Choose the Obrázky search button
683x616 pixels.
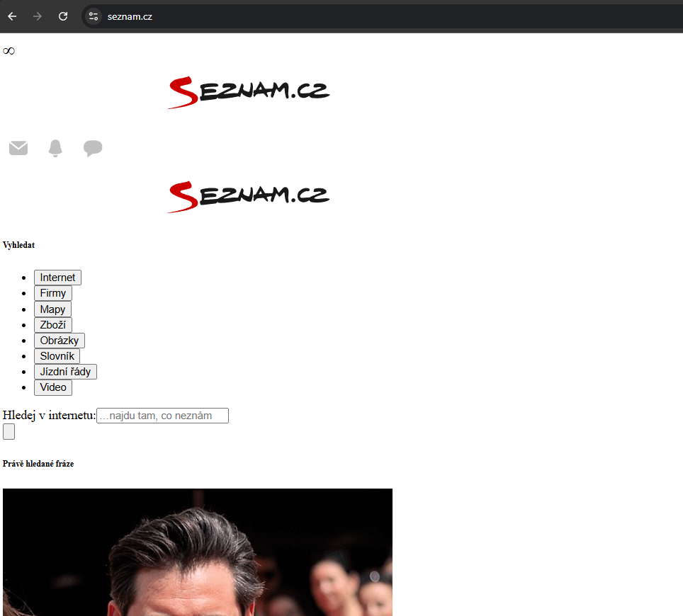[x=60, y=341]
